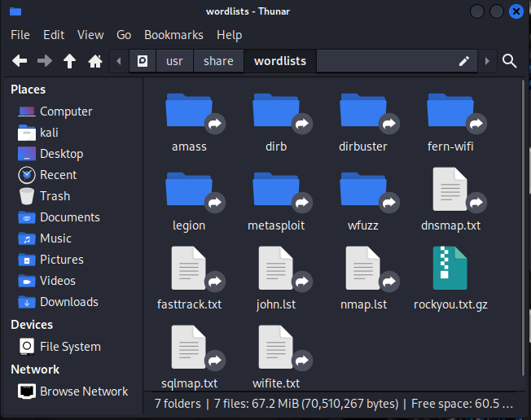Viewport: 531px width, 420px height.
Task: Select the wordlists path segment
Action: tap(280, 61)
